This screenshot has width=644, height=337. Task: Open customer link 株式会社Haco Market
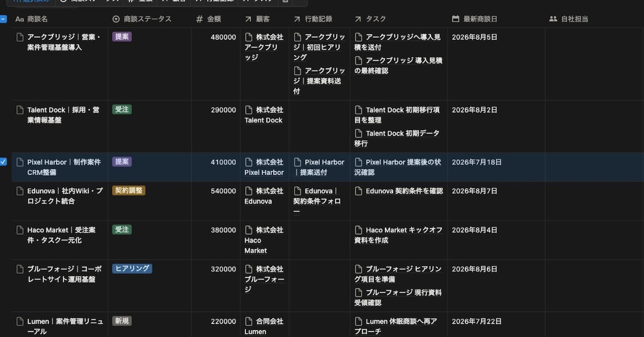(x=264, y=240)
